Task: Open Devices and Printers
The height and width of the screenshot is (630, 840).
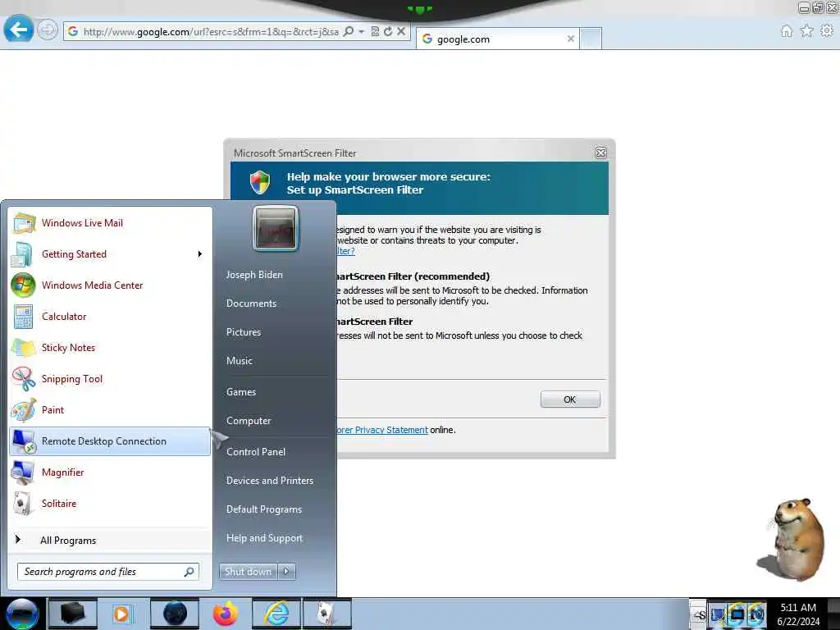Action: 270,481
